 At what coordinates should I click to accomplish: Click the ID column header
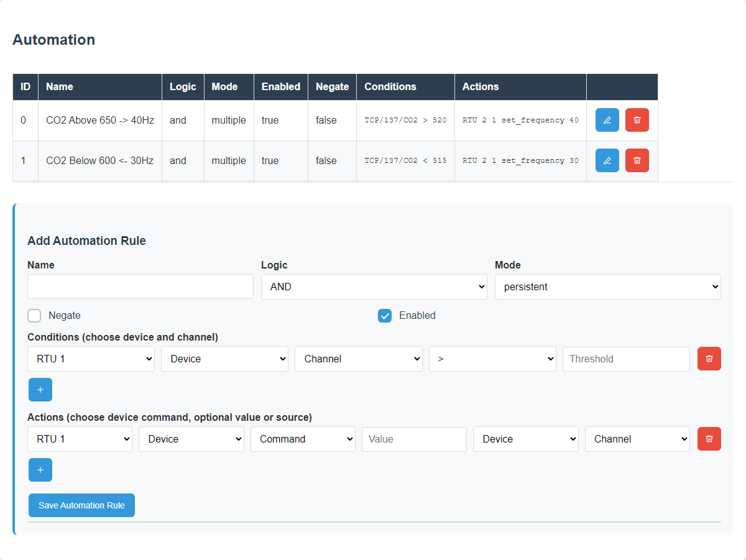25,87
